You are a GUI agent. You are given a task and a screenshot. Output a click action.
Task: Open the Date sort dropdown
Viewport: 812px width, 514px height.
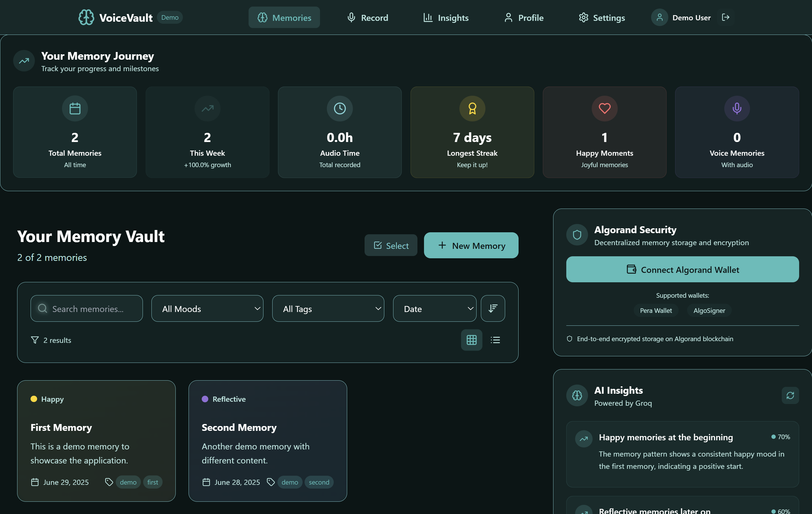pyautogui.click(x=434, y=309)
